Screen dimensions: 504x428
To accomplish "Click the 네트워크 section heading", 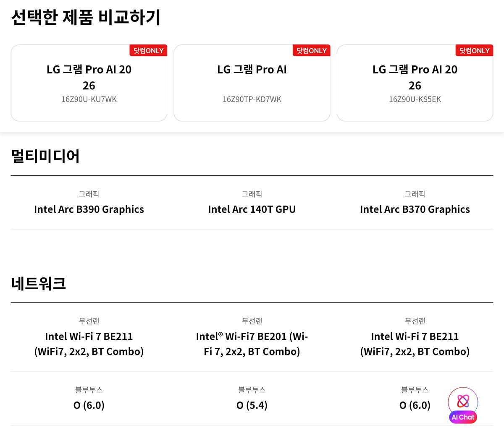I will point(39,283).
